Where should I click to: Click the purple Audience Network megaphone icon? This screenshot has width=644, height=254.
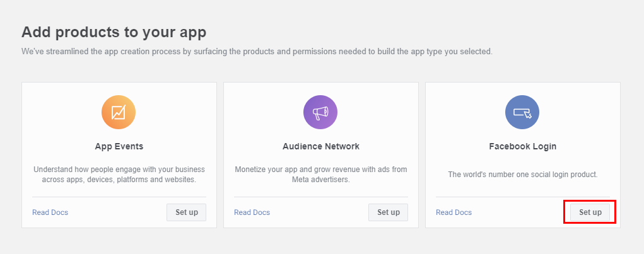point(320,112)
